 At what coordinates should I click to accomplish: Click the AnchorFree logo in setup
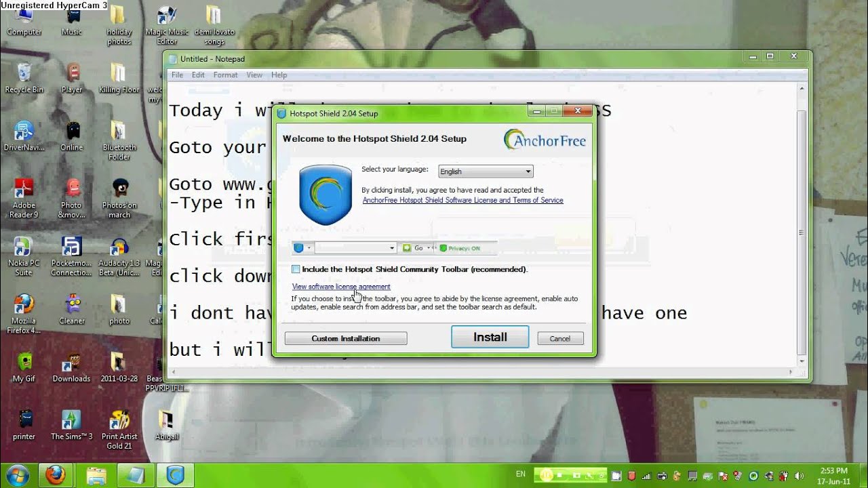coord(545,140)
